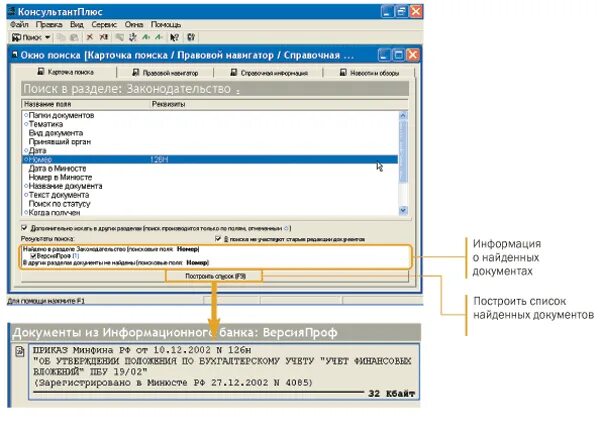Activate the context help arrow icon
The width and height of the screenshot is (600, 436).
174,37
